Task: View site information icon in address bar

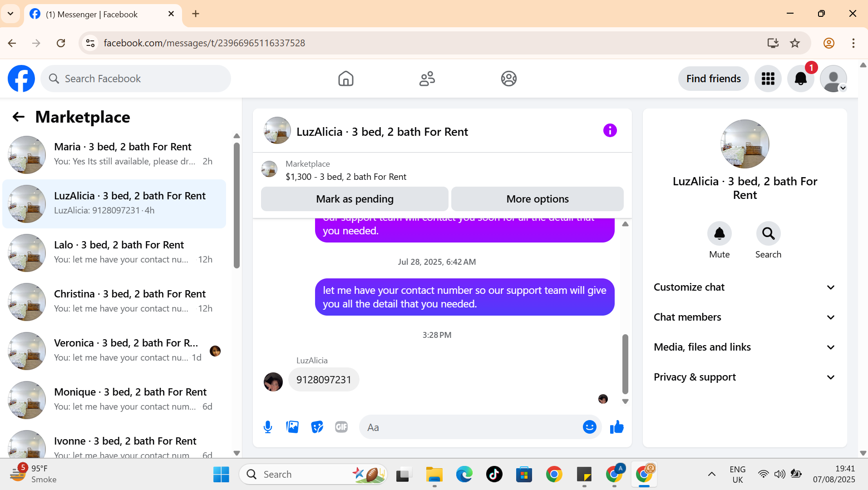Action: click(x=90, y=43)
